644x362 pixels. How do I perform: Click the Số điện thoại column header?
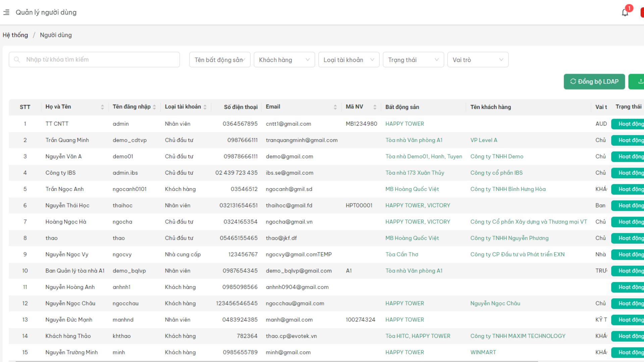click(240, 107)
